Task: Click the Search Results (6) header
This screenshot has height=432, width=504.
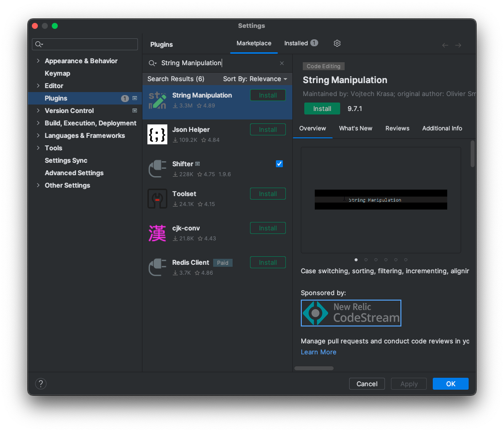Action: 176,79
